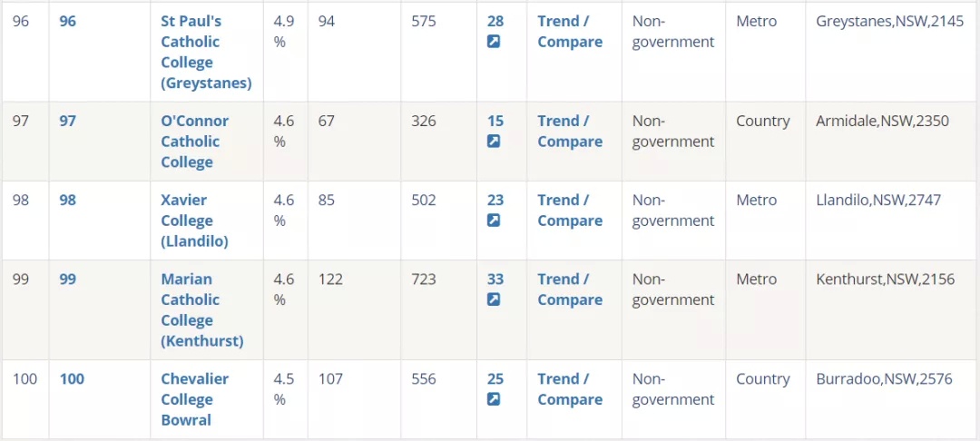This screenshot has height=441, width=980.
Task: Click bold rank link 96
Action: coord(67,21)
